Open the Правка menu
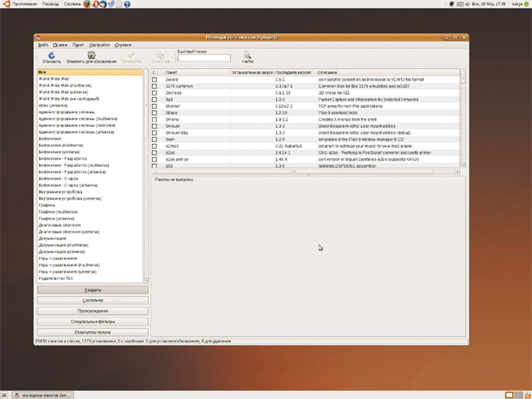532x399 pixels. [x=60, y=45]
